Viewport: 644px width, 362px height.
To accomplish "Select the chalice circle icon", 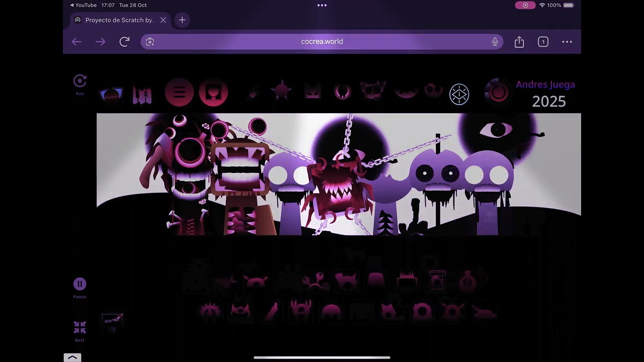I will pos(213,93).
